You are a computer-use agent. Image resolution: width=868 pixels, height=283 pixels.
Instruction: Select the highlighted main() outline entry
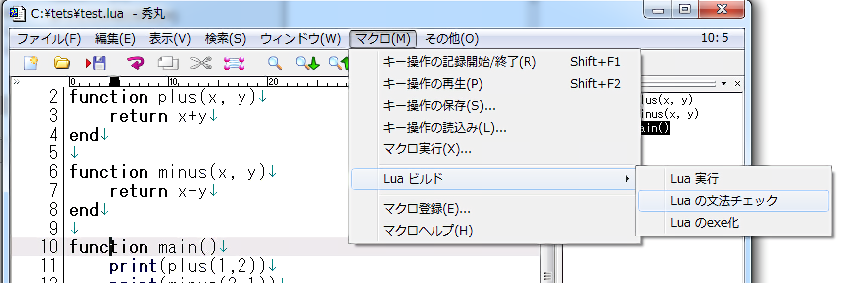pos(656,128)
